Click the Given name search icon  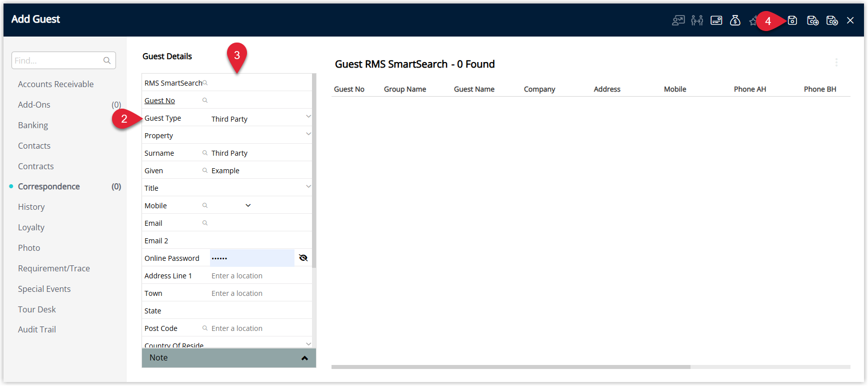[x=205, y=171]
